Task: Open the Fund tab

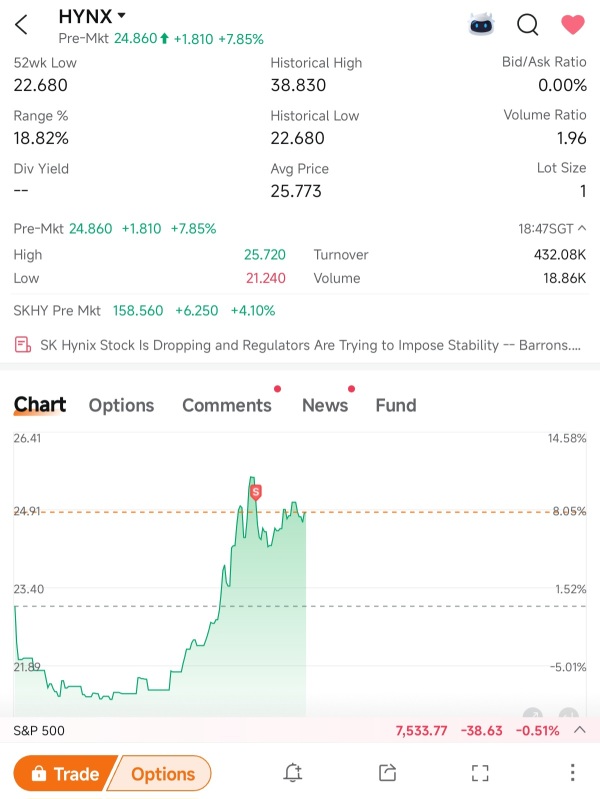Action: click(396, 405)
